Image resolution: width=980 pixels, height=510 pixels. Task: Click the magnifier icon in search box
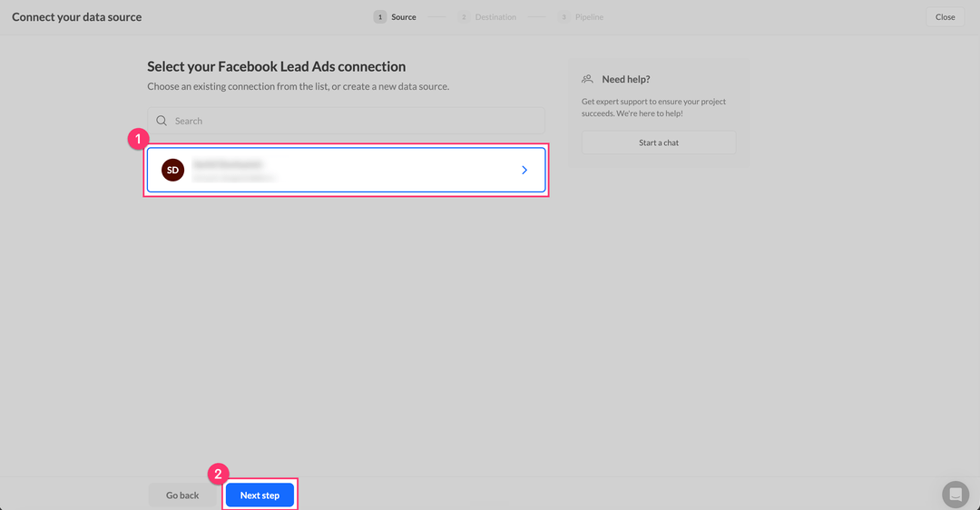[x=162, y=121]
